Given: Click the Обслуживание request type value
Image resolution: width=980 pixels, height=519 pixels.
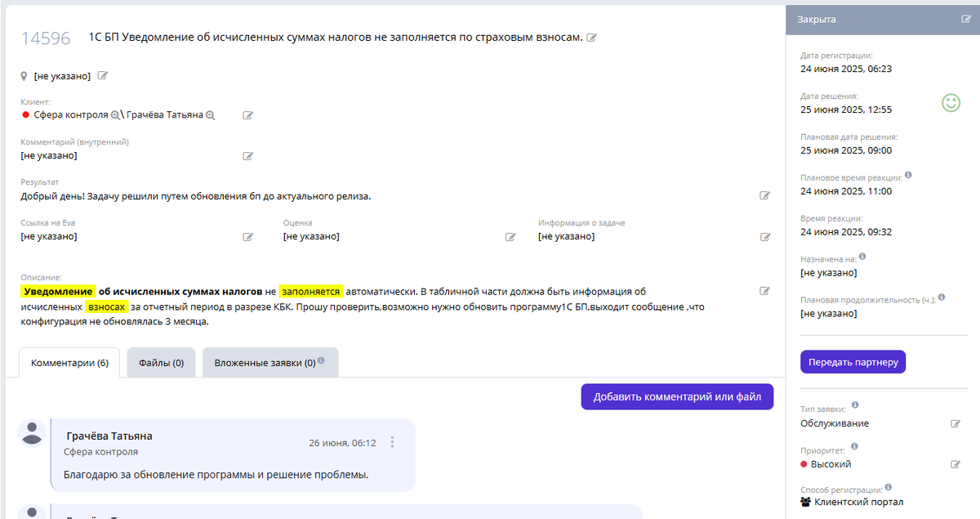Looking at the screenshot, I should click(x=835, y=423).
